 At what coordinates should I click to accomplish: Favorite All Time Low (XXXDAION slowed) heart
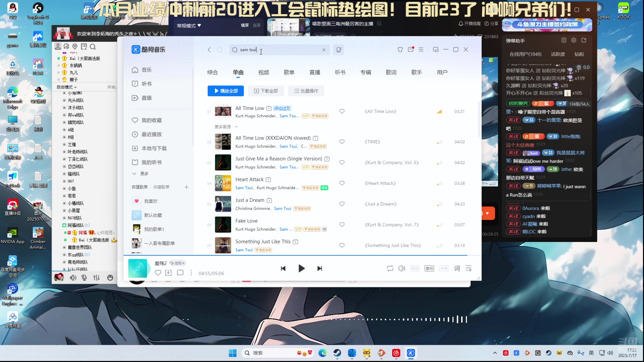click(x=342, y=142)
